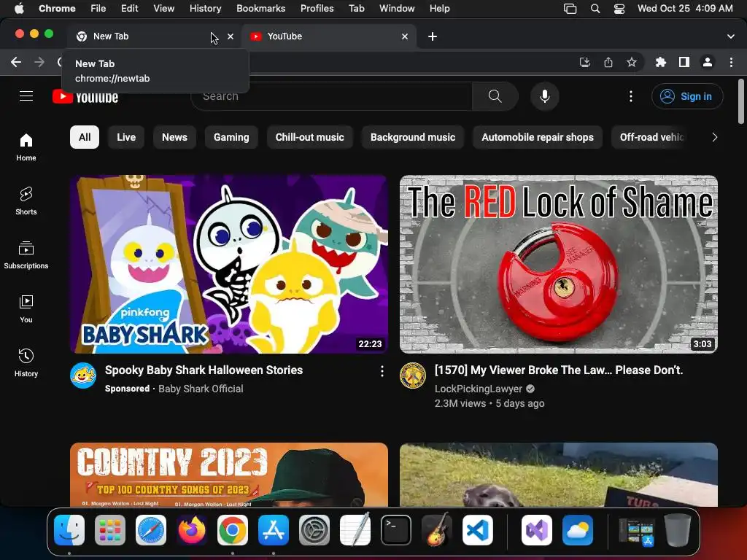Expand the tab search dropdown arrow

pyautogui.click(x=730, y=36)
